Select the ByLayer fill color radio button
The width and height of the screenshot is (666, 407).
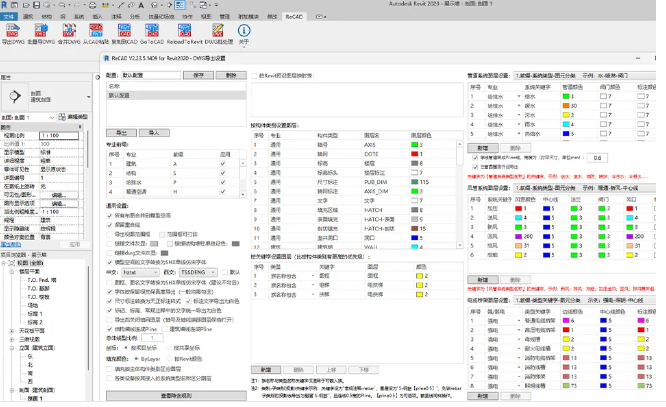[x=136, y=359]
